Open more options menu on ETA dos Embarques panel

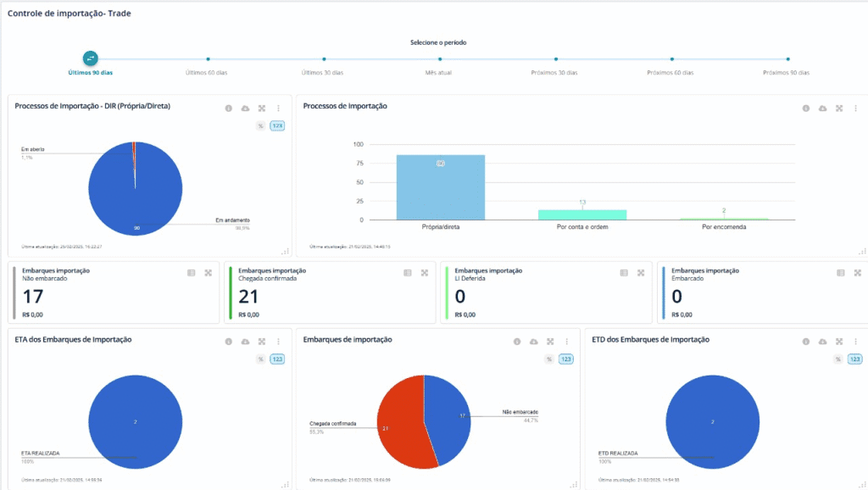(x=278, y=342)
